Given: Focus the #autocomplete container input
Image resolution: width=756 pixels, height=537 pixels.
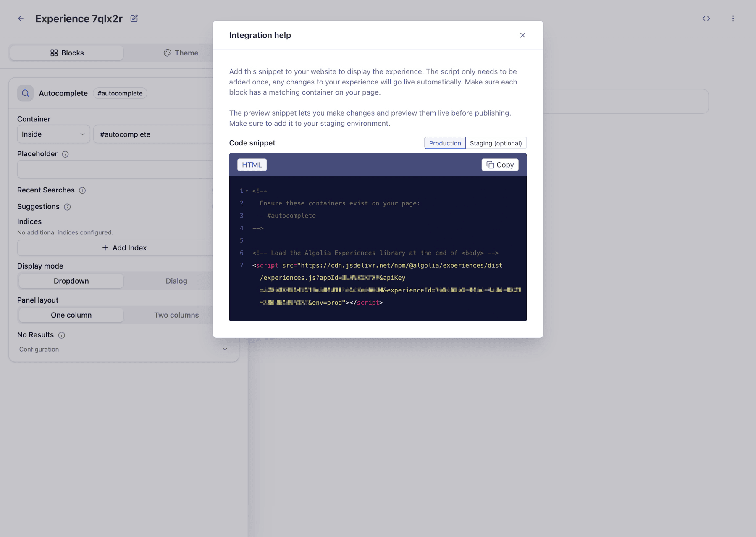Looking at the screenshot, I should (154, 134).
